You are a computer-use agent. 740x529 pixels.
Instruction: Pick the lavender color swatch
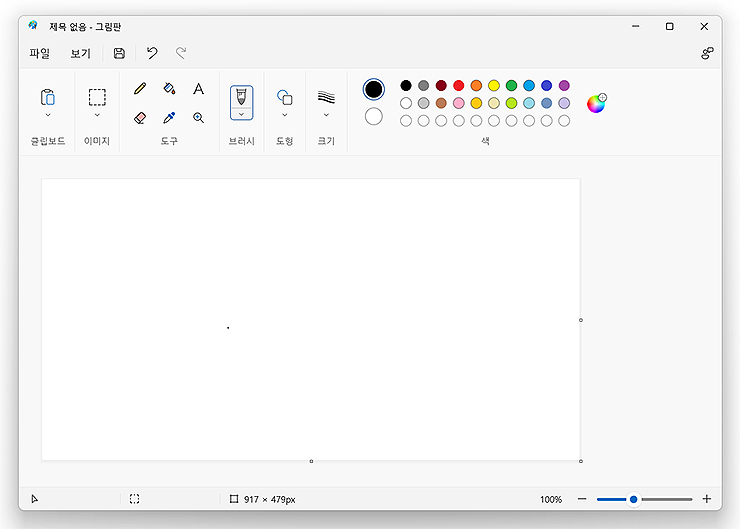(x=564, y=103)
